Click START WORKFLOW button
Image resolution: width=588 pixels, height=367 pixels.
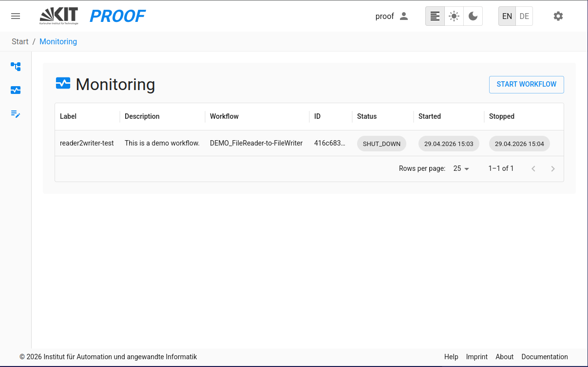coord(526,84)
